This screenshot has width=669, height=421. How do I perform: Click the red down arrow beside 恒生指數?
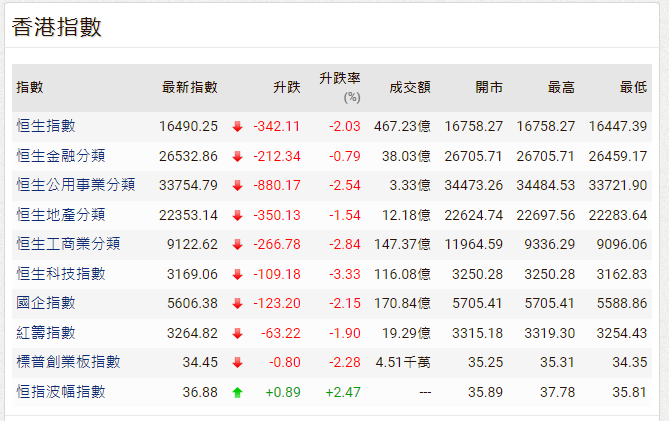pos(237,126)
